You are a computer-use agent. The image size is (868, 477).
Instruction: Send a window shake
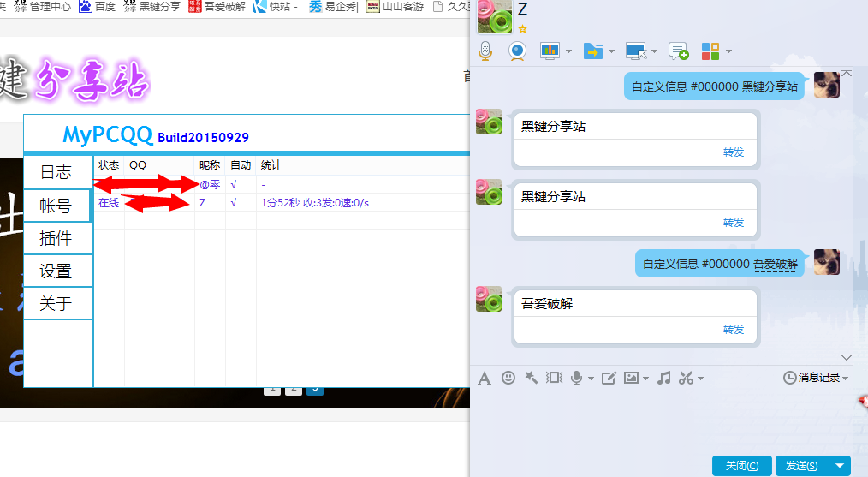[554, 378]
